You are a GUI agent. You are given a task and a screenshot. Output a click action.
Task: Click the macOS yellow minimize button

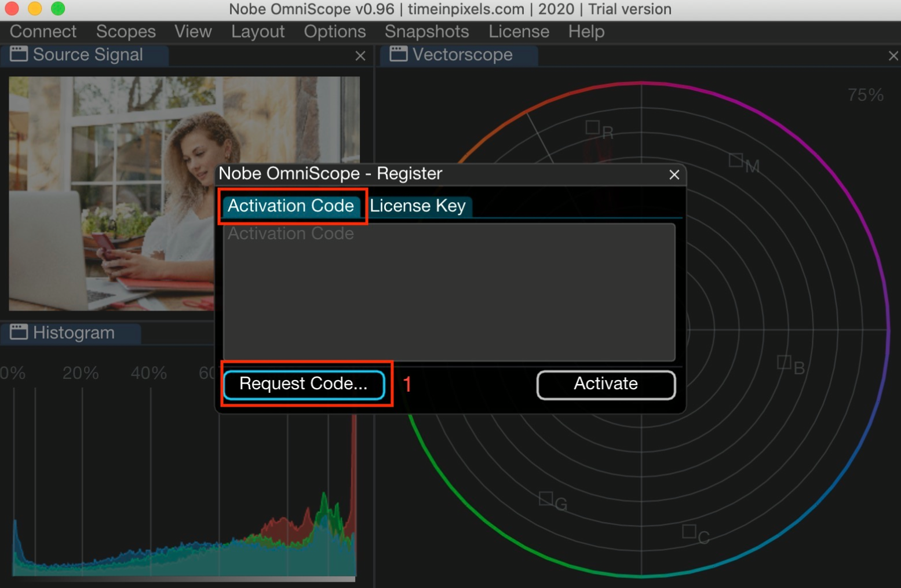pos(35,9)
